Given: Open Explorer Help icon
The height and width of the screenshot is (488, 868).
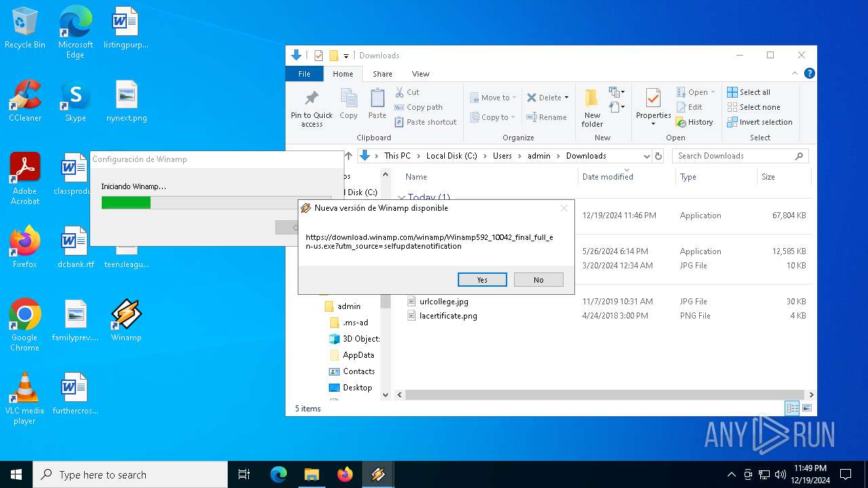Looking at the screenshot, I should click(x=809, y=73).
